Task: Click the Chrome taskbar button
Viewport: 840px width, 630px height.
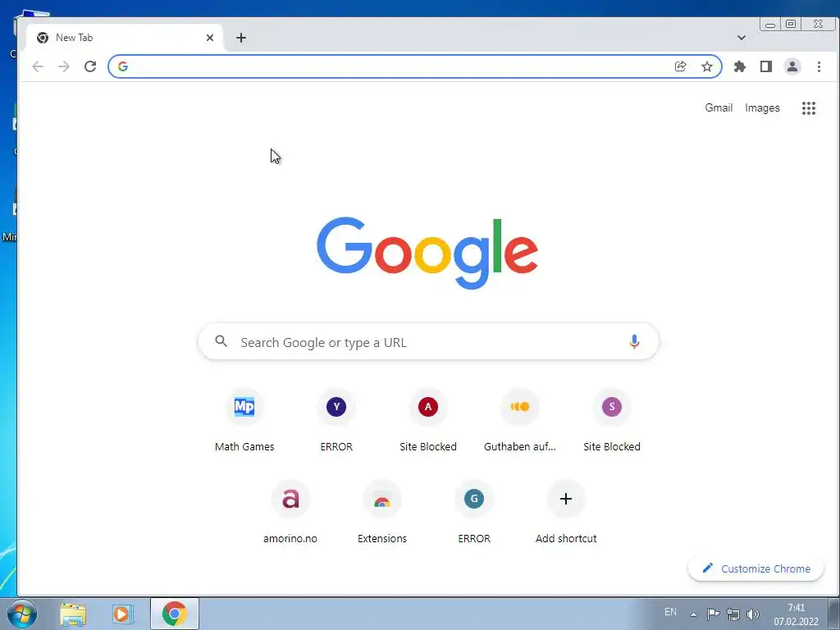Action: 175,614
